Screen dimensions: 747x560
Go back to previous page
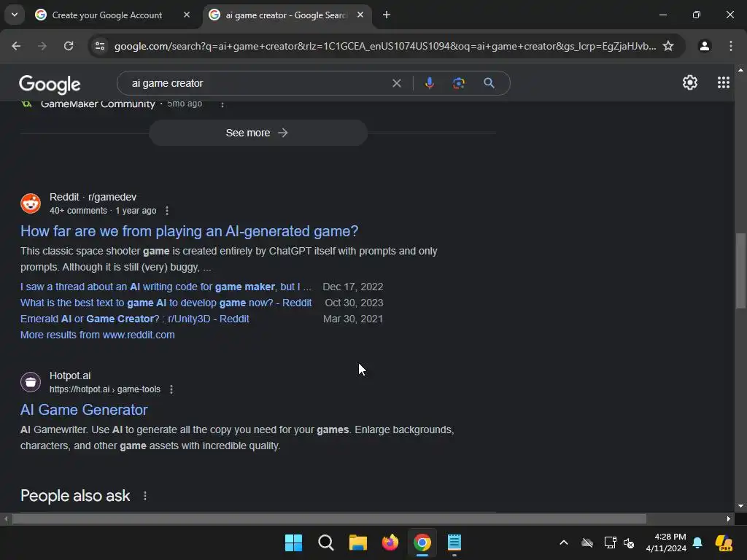(16, 46)
